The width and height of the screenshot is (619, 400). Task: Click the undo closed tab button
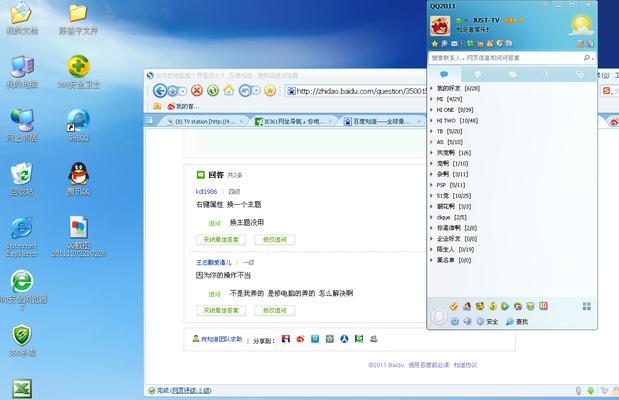245,91
